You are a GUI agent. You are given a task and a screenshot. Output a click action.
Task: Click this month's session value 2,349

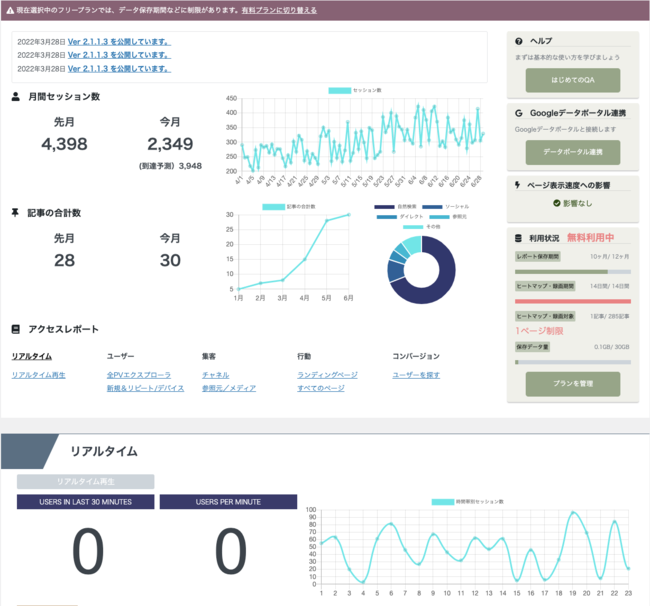point(170,144)
